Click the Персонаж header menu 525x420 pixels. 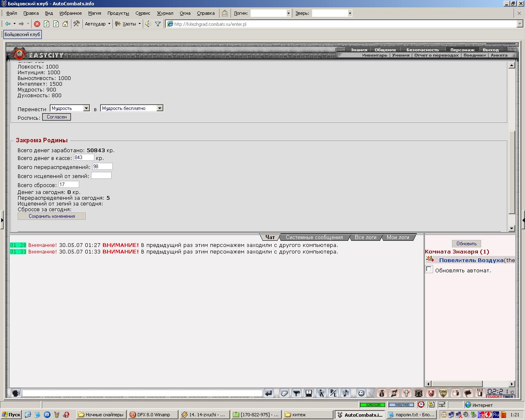point(462,50)
